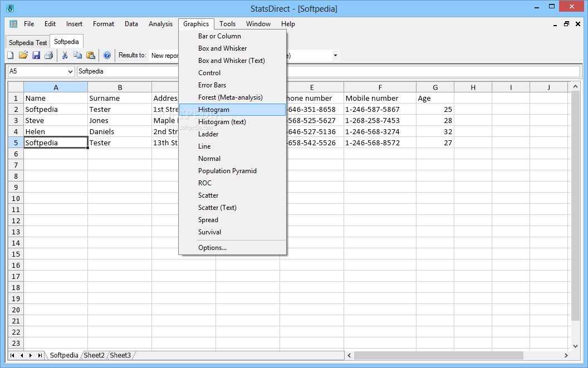Minimize the inner document window

[555, 24]
